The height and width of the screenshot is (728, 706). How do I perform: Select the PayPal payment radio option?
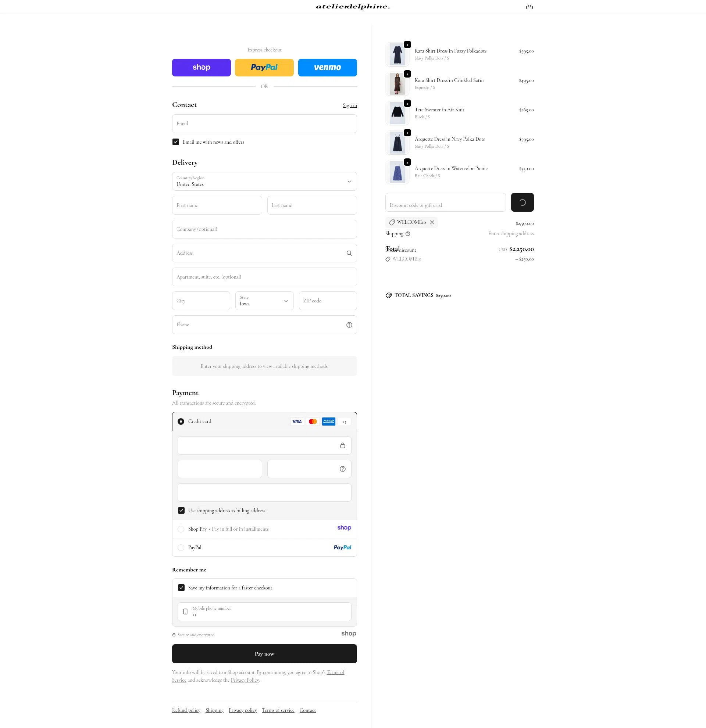point(181,548)
